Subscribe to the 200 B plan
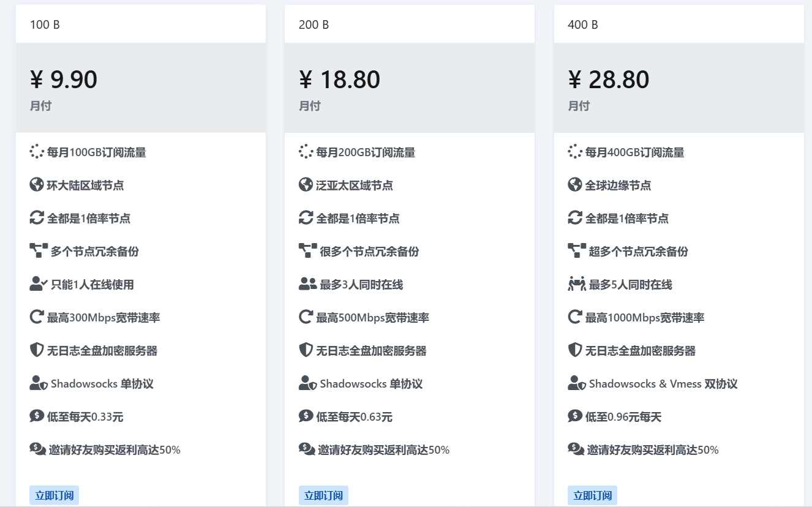This screenshot has height=507, width=812. coord(323,495)
